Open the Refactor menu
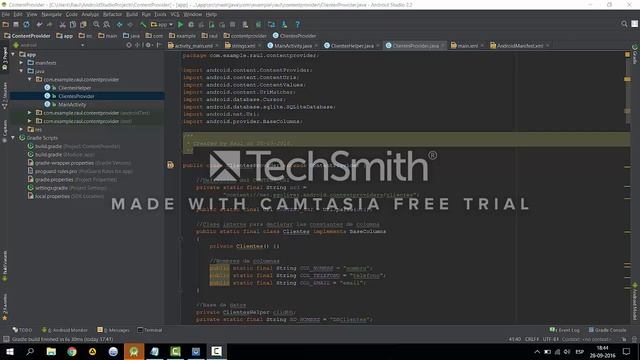 tap(112, 14)
